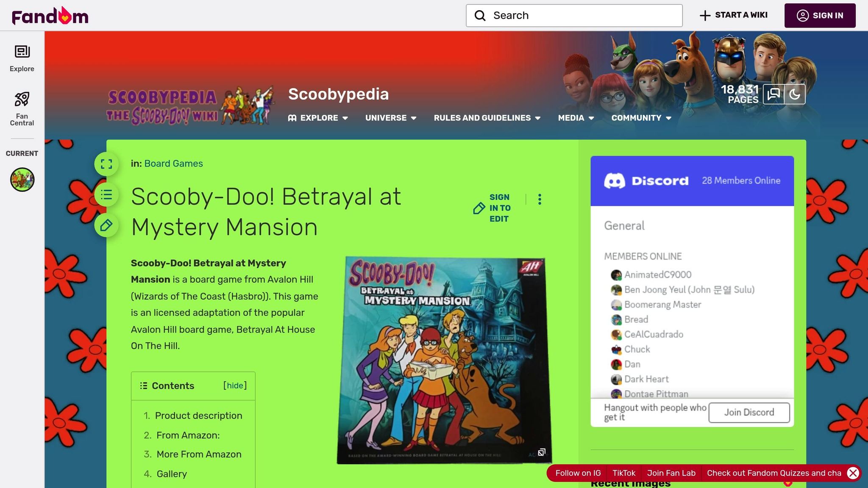Toggle dark mode moon icon
Screen dimensions: 868x488
point(795,94)
